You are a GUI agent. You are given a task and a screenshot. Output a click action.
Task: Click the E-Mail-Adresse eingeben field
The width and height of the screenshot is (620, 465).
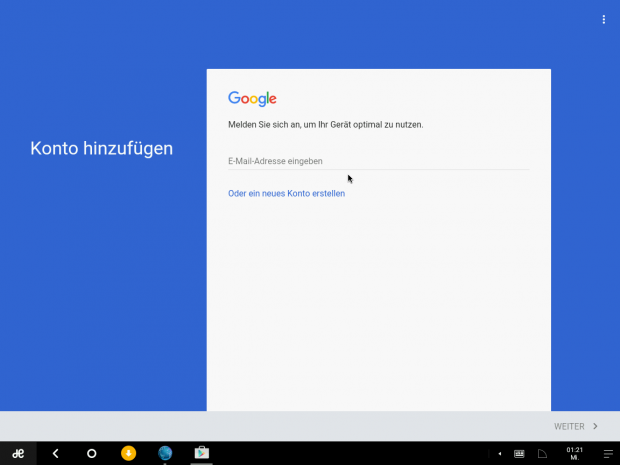tap(378, 161)
